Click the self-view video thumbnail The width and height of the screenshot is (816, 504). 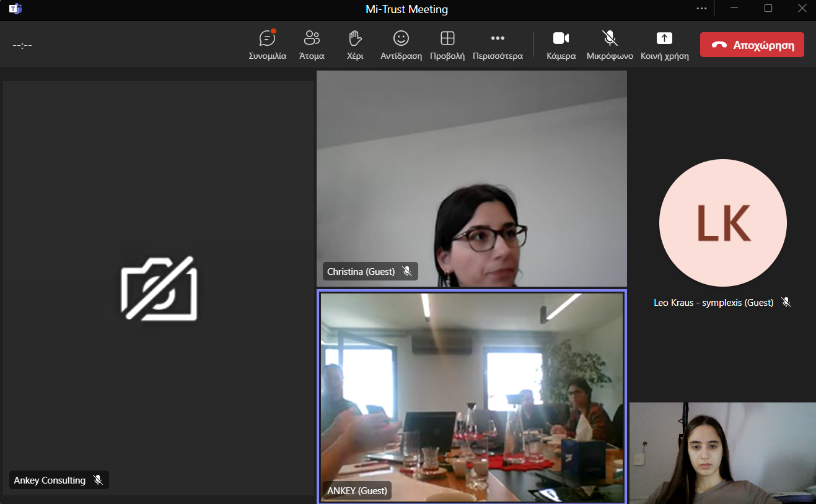click(x=722, y=453)
